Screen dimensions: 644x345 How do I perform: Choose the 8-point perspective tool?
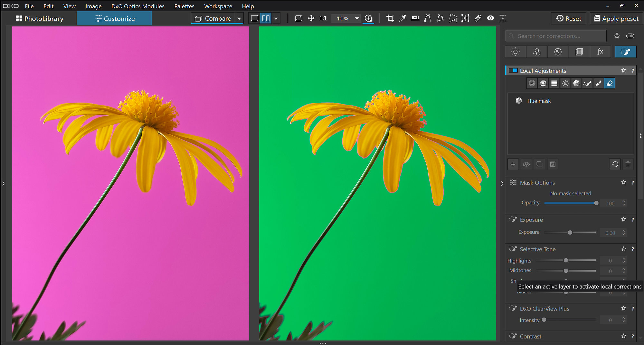click(453, 18)
